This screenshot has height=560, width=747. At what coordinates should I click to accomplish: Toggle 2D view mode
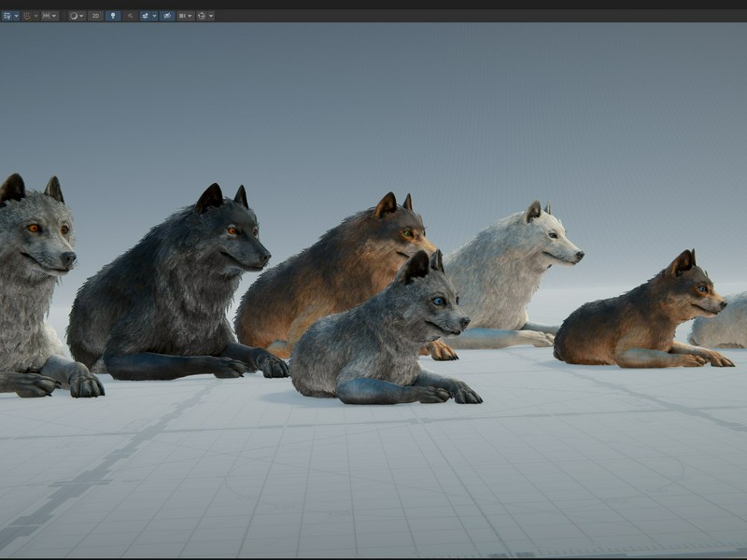(x=95, y=16)
